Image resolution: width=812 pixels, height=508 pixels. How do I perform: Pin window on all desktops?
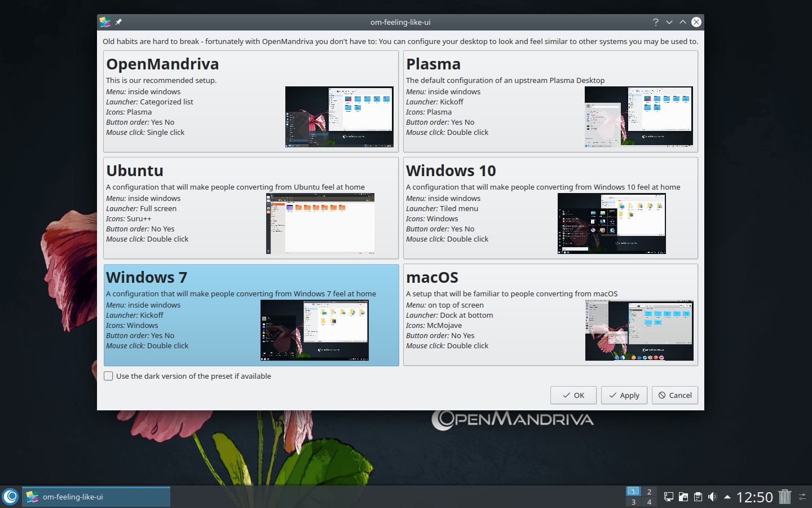pyautogui.click(x=118, y=22)
